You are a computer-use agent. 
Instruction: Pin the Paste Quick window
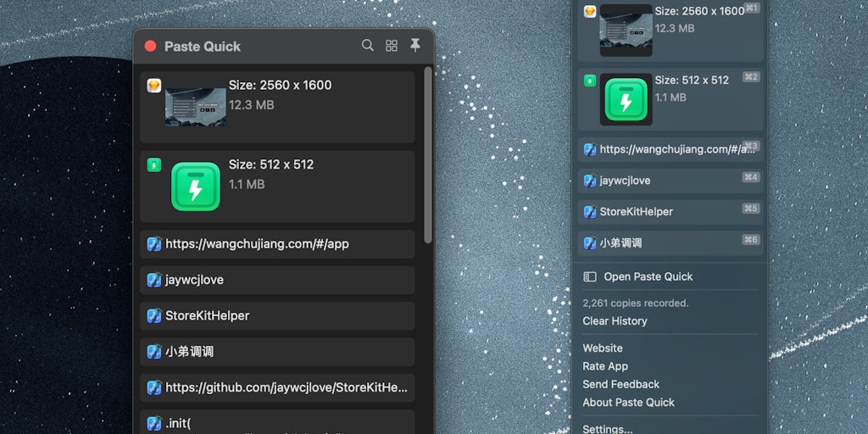point(415,46)
